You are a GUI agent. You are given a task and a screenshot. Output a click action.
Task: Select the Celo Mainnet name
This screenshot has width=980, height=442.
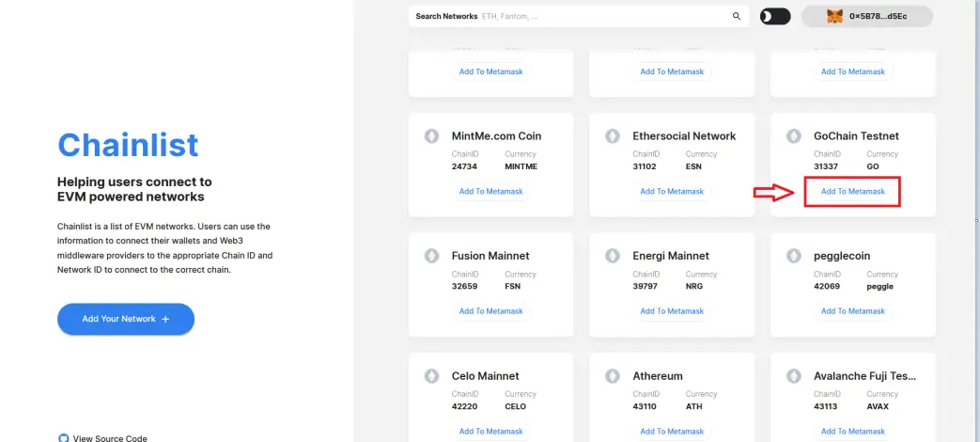(x=485, y=376)
